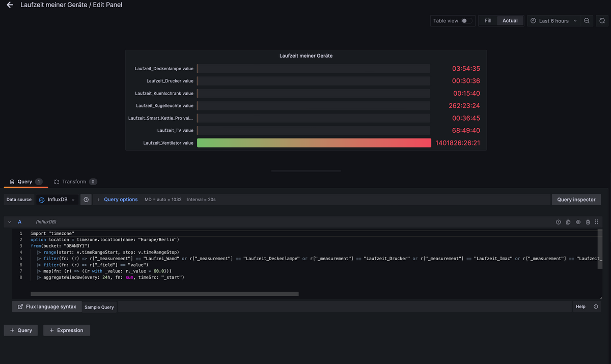Click Laufzeit_Smart_Kettle_Pro label
The image size is (611, 364).
161,118
